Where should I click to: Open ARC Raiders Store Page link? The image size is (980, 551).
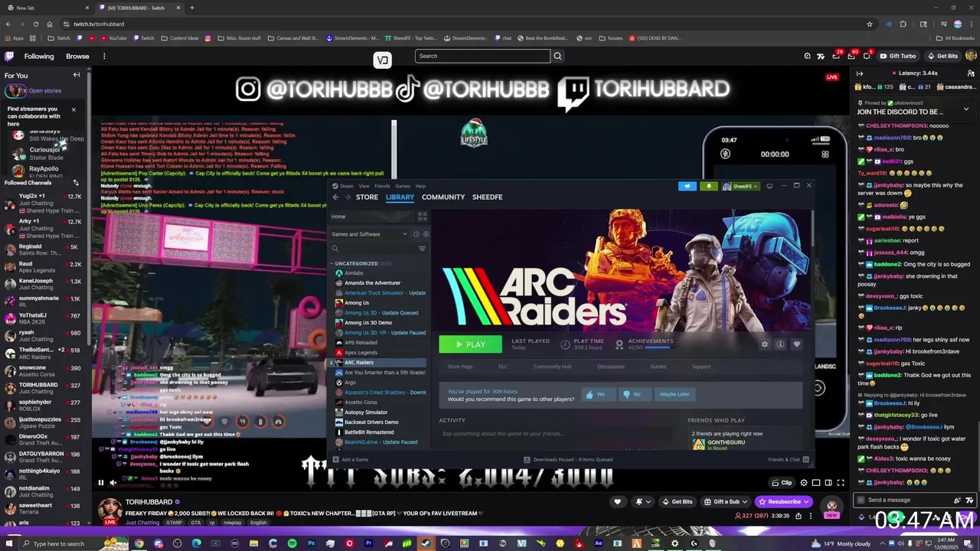(x=460, y=367)
